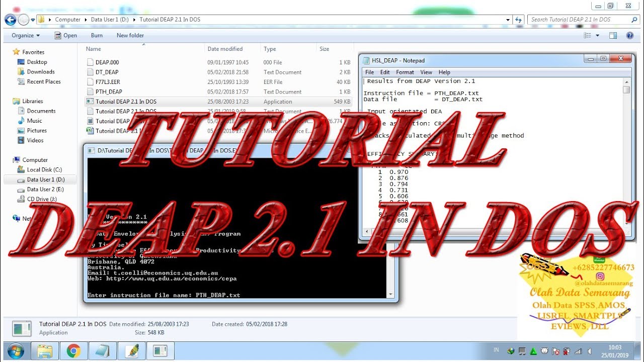644x362 pixels.
Task: Open previous locations dropdown in address bar
Action: click(x=508, y=20)
